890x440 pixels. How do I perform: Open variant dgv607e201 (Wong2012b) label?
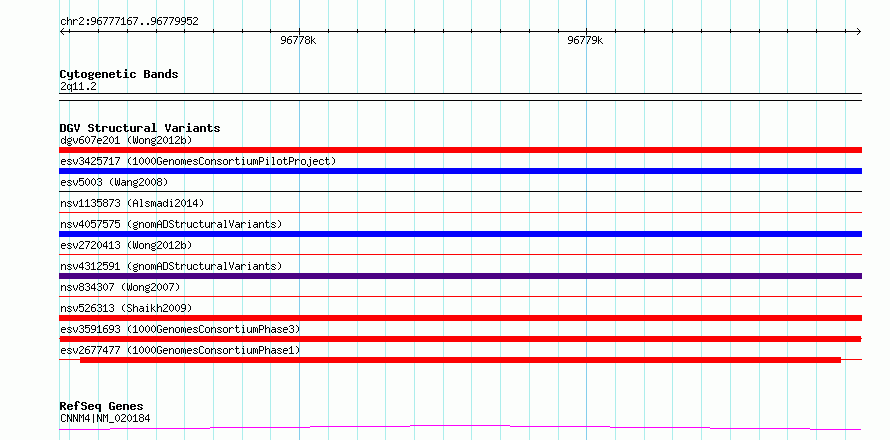tap(126, 140)
